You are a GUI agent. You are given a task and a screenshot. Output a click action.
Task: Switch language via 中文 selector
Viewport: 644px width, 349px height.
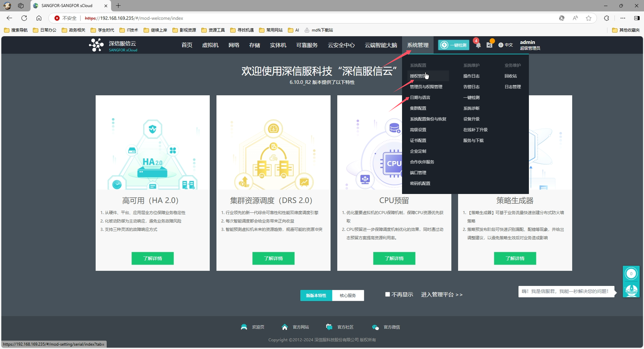point(509,45)
